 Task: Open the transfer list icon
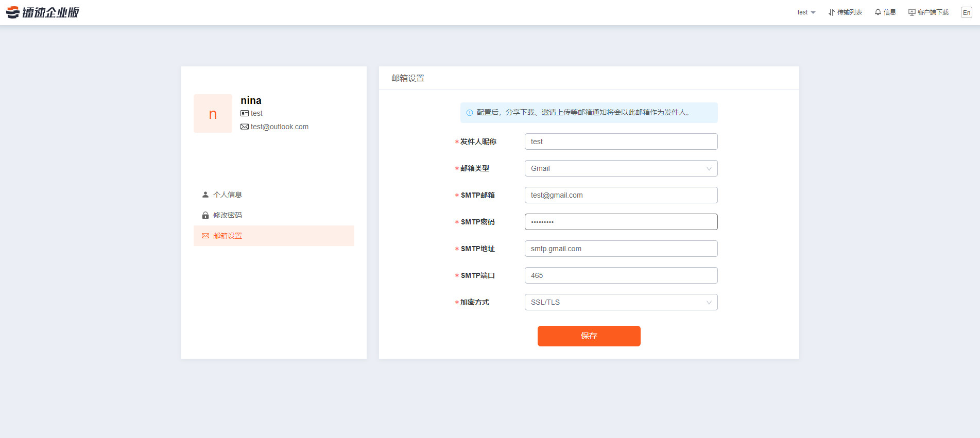tap(831, 12)
